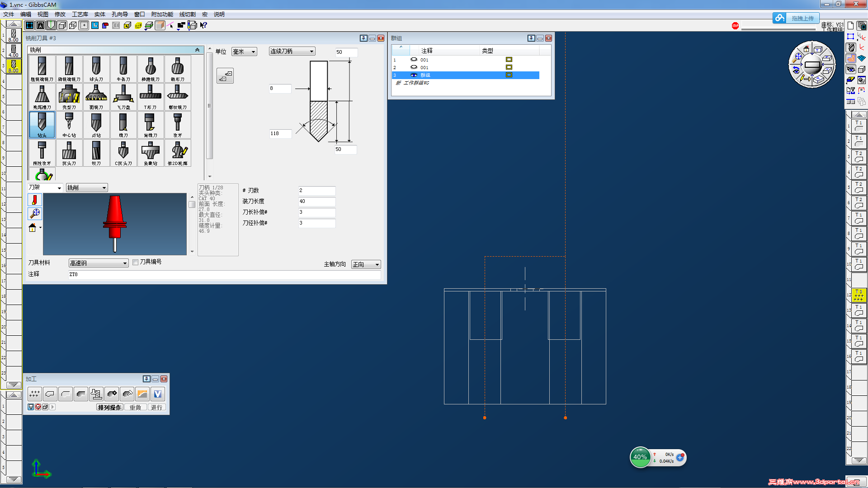The width and height of the screenshot is (868, 488).
Task: Open the 连续刀柄 holder type dropdown
Action: 292,52
